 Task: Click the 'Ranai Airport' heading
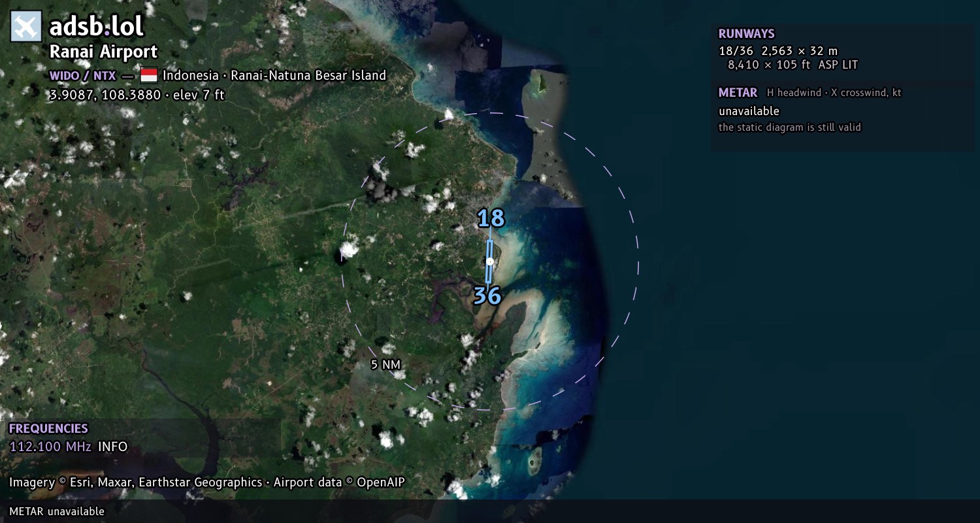[x=103, y=52]
